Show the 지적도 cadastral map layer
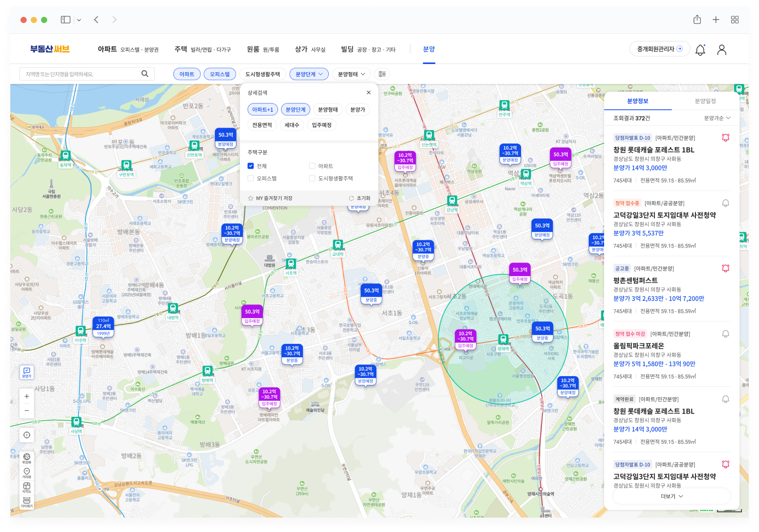This screenshot has height=532, width=759. click(27, 487)
